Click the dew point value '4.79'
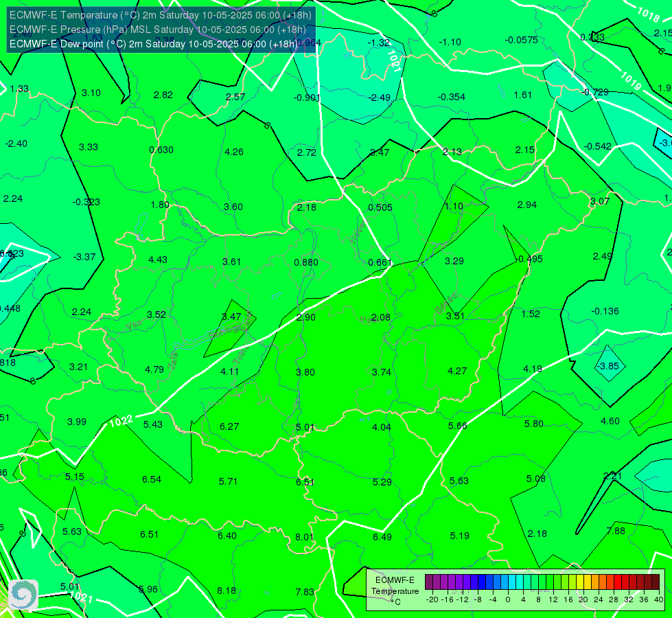 pos(154,369)
